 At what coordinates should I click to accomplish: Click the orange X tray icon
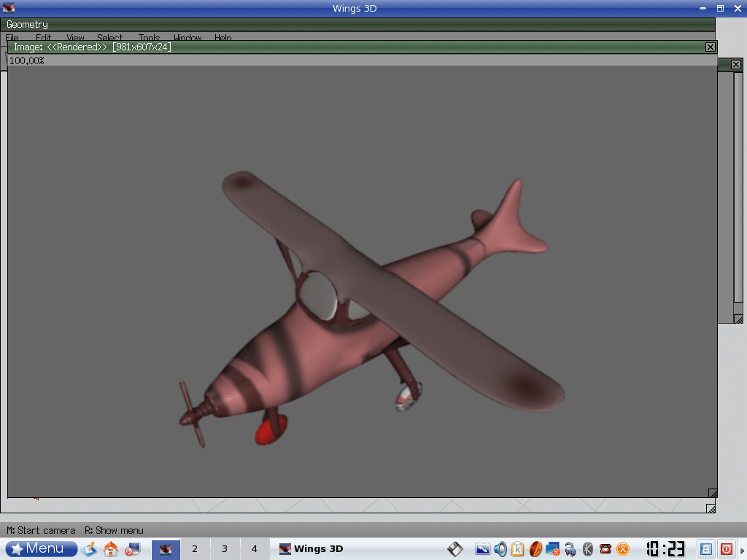tap(623, 549)
